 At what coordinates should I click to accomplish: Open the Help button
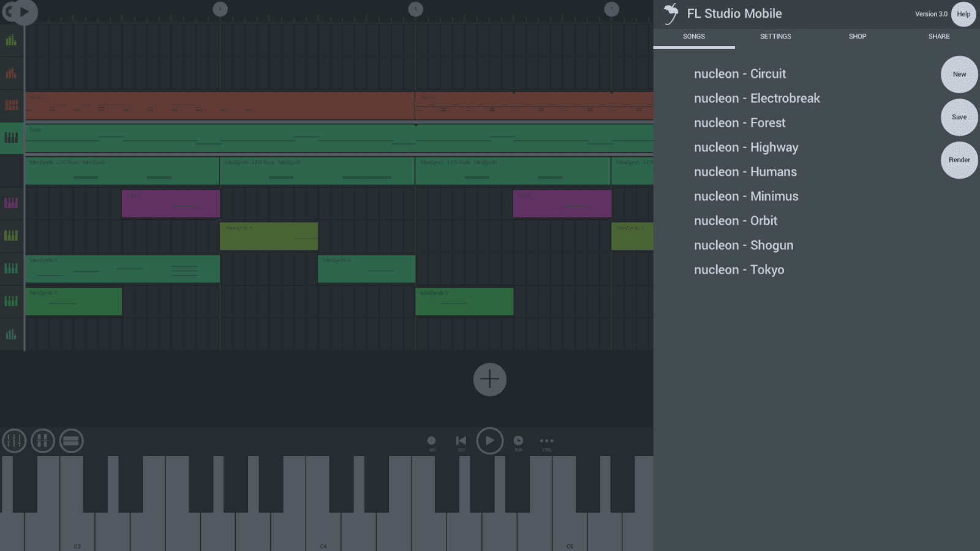click(x=963, y=14)
